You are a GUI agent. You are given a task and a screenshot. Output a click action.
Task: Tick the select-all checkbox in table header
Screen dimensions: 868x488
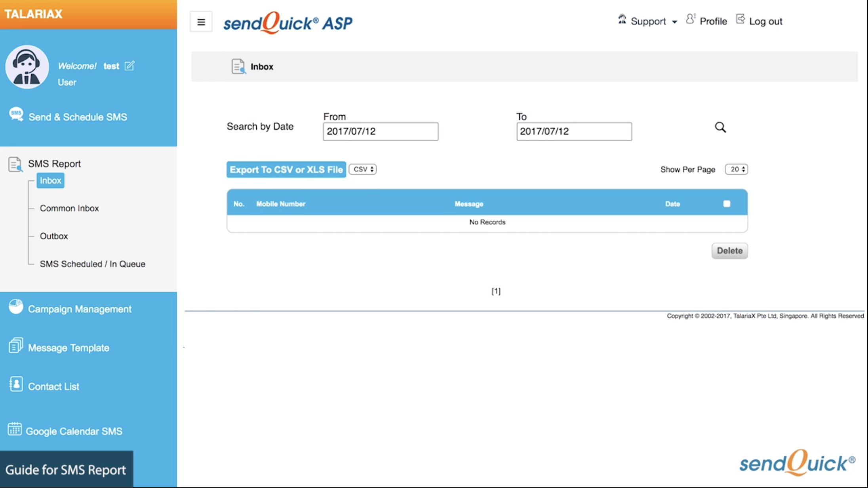coord(727,204)
